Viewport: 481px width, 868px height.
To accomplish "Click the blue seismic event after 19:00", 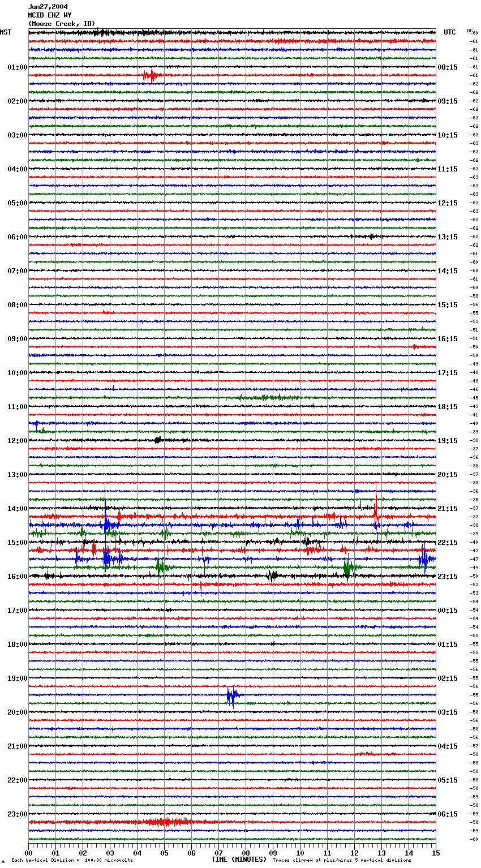I will coord(233,695).
